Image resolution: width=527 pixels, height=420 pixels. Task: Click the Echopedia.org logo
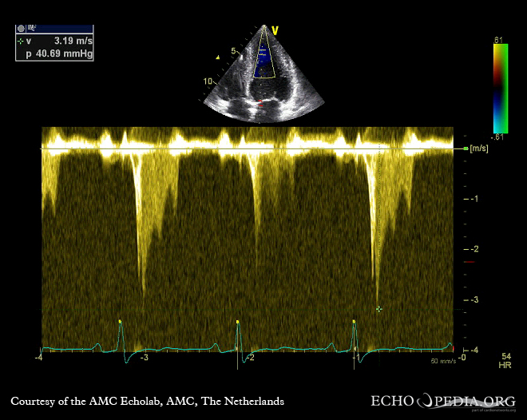(442, 401)
